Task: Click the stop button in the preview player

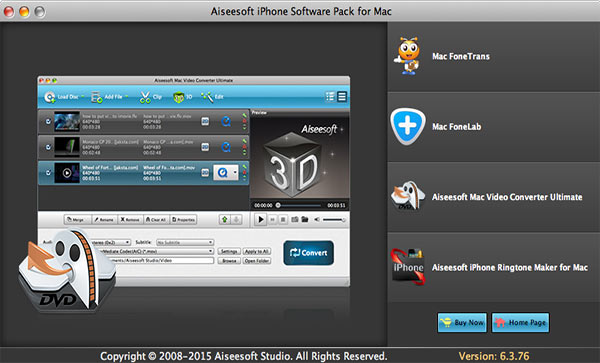Action: [x=283, y=220]
